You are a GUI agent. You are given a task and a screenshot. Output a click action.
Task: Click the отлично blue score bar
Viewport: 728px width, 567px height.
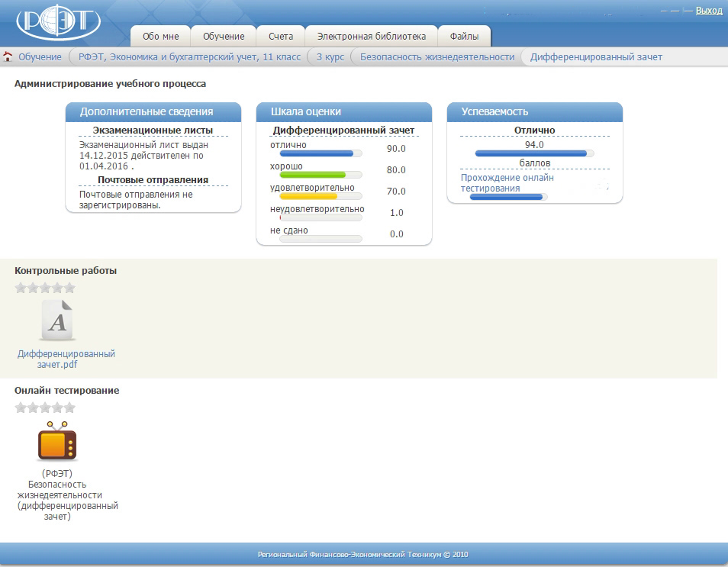pos(318,153)
